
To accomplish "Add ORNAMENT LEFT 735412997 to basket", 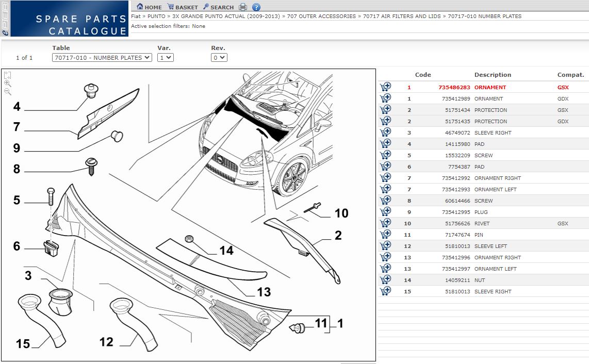I will (x=385, y=268).
